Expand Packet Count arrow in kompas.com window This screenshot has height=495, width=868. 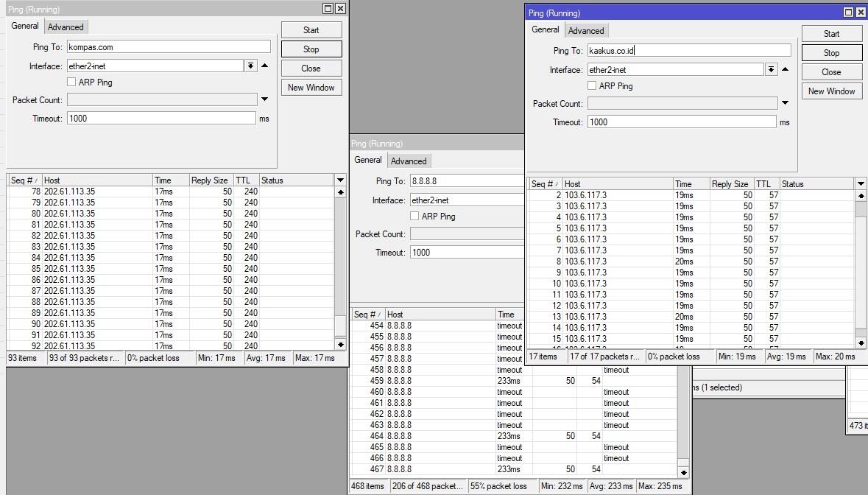coord(264,99)
